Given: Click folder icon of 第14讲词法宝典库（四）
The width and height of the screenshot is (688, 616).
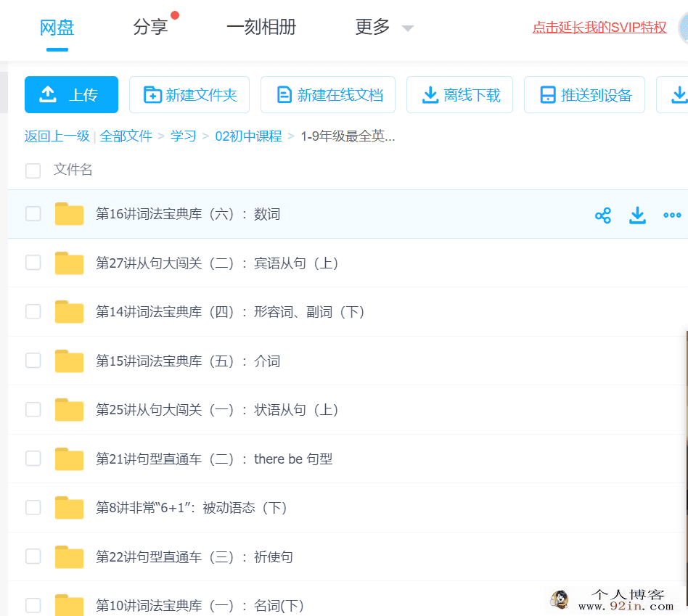Looking at the screenshot, I should point(70,311).
